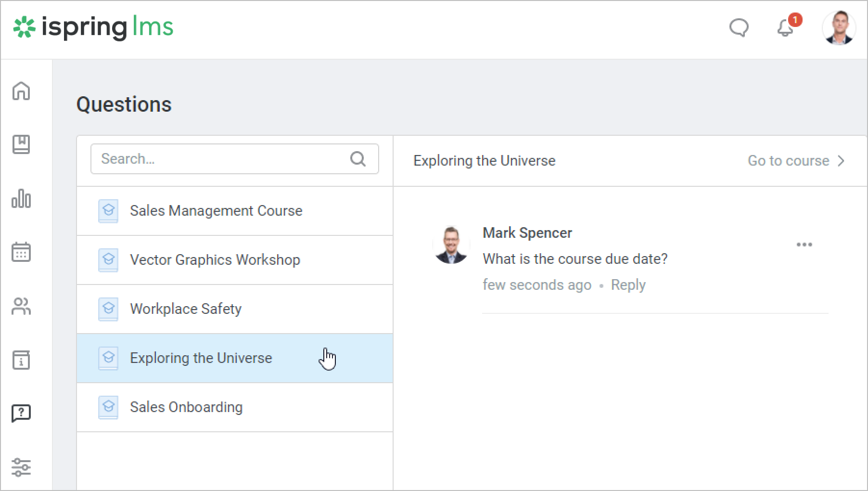868x491 pixels.
Task: Open the user profile avatar menu
Action: [x=839, y=28]
